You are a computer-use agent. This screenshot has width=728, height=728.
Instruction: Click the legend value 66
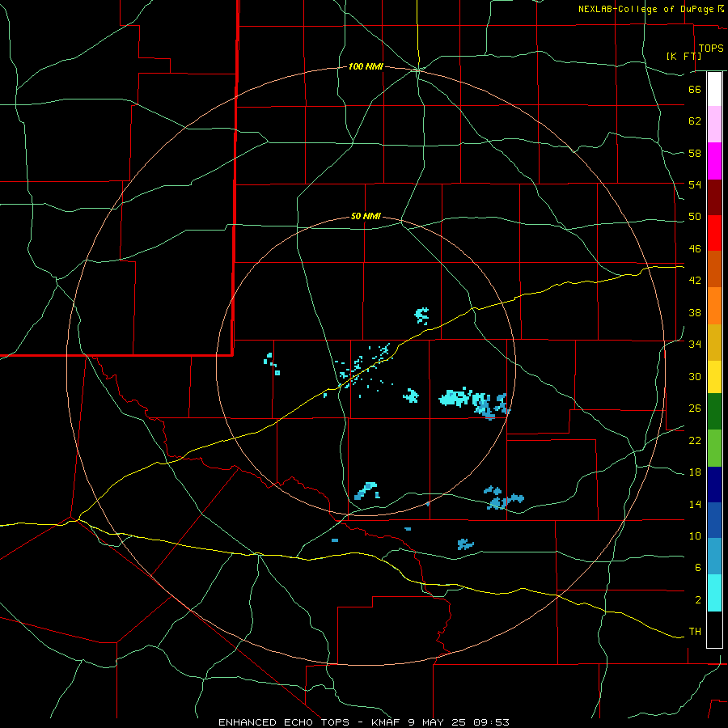[x=695, y=89]
